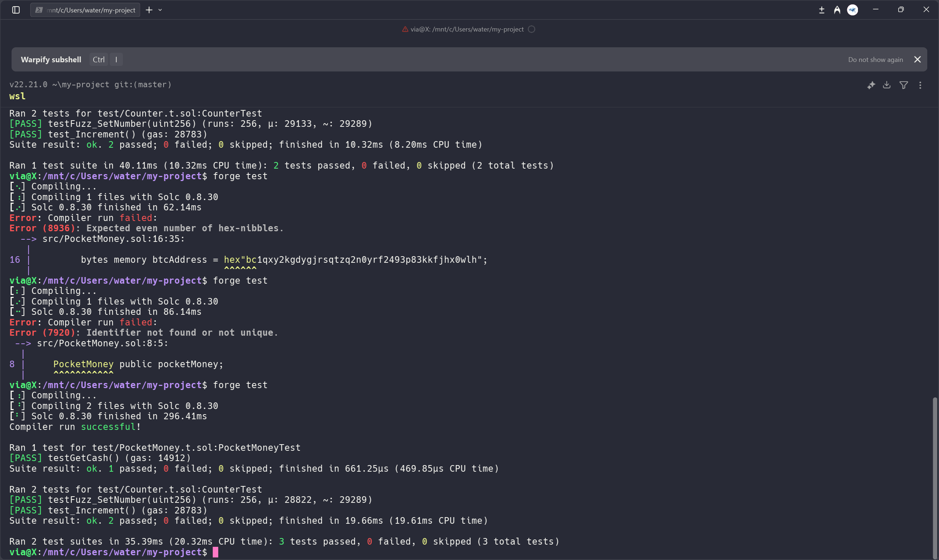Expand the new tab options chevron

point(160,10)
